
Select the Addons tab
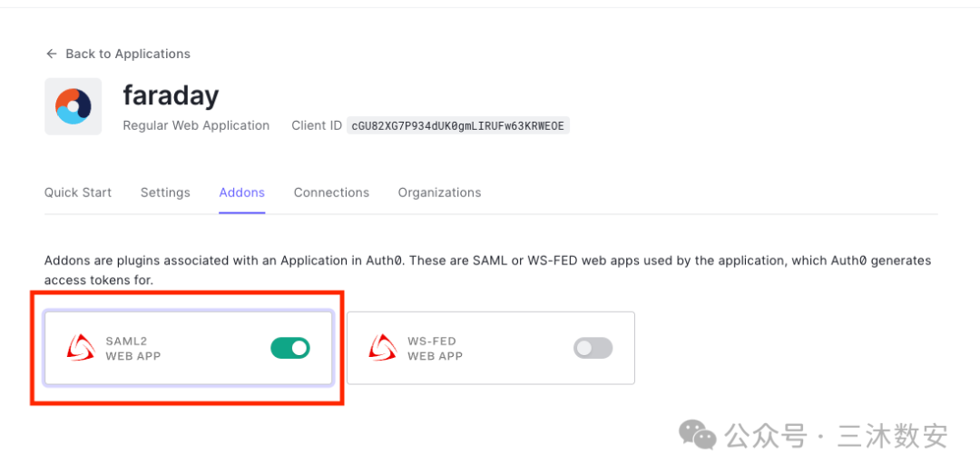(x=242, y=193)
